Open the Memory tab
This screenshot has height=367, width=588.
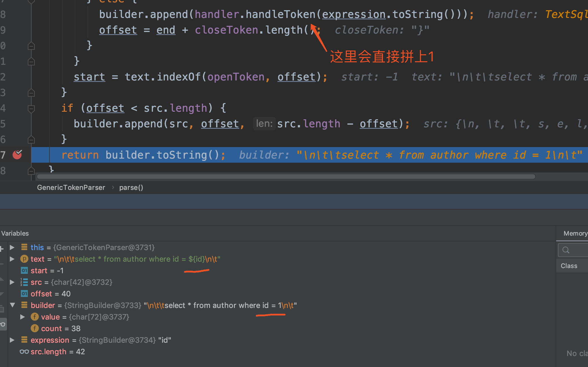(x=575, y=233)
